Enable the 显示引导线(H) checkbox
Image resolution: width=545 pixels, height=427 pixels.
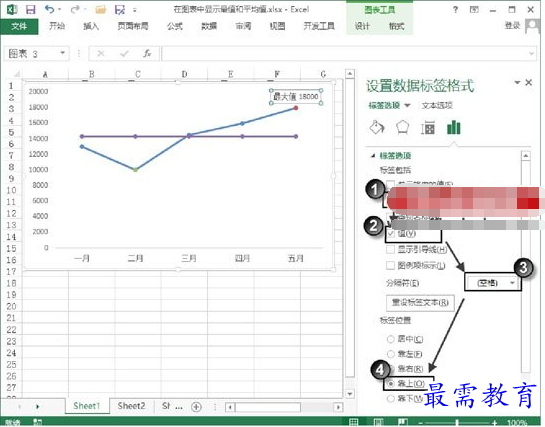(x=391, y=249)
